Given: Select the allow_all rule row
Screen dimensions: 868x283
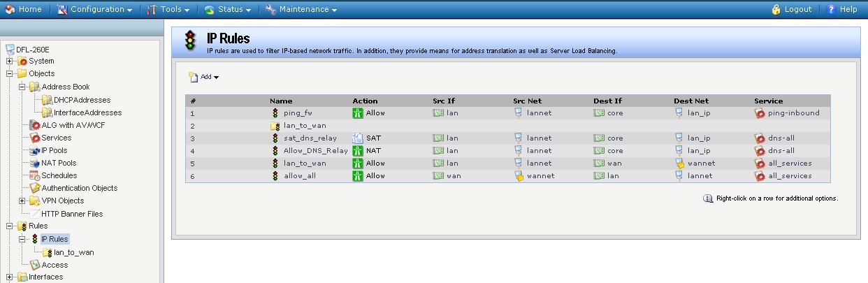Looking at the screenshot, I should (x=301, y=176).
